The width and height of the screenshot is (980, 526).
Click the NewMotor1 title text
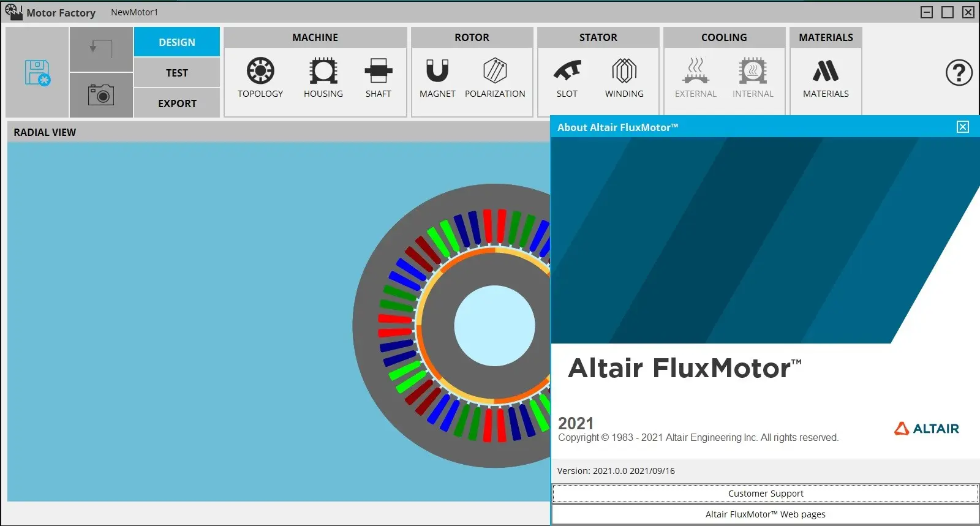[134, 12]
